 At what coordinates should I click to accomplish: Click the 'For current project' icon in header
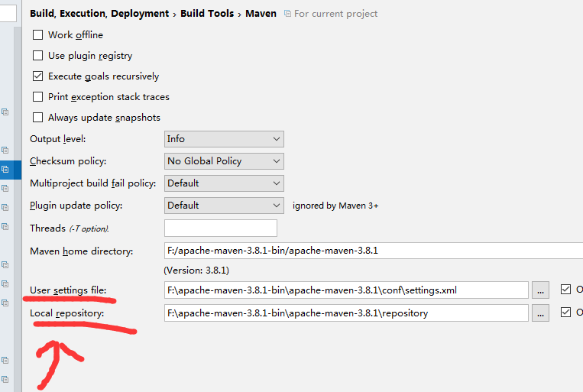tap(287, 14)
